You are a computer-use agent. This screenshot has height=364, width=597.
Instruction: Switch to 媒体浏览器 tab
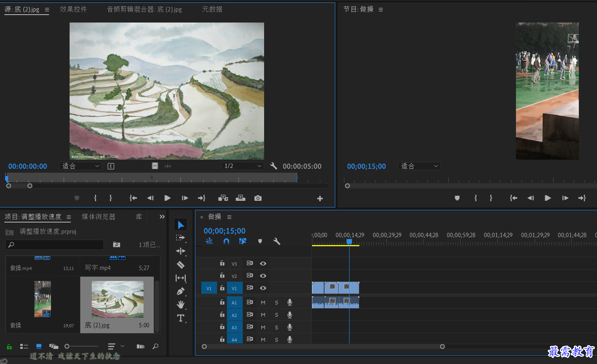click(98, 217)
